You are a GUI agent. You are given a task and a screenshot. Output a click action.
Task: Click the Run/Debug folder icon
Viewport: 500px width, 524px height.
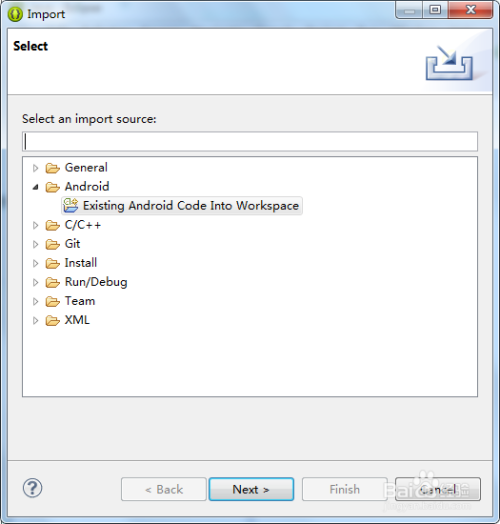pos(52,282)
